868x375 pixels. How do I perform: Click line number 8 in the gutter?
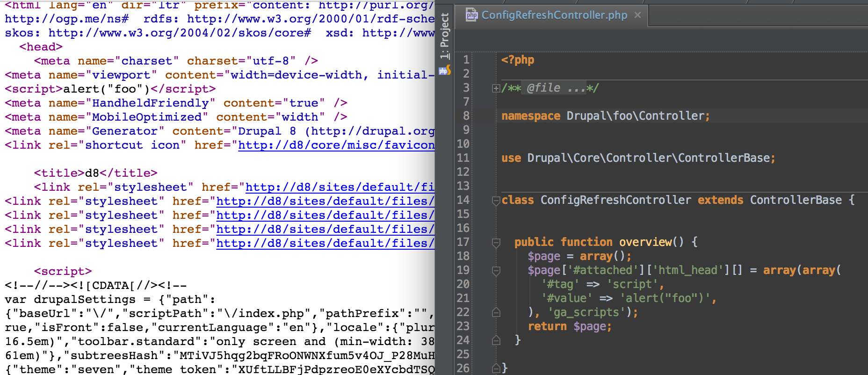coord(466,116)
